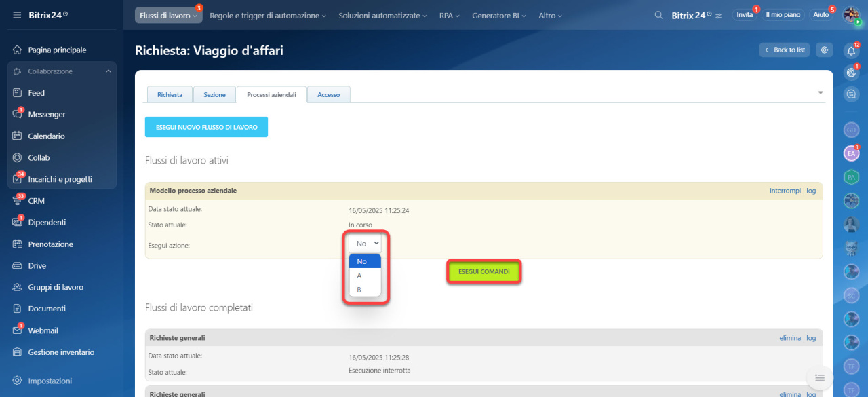This screenshot has height=397, width=868.
Task: Open the GD contact avatar
Action: (x=852, y=130)
